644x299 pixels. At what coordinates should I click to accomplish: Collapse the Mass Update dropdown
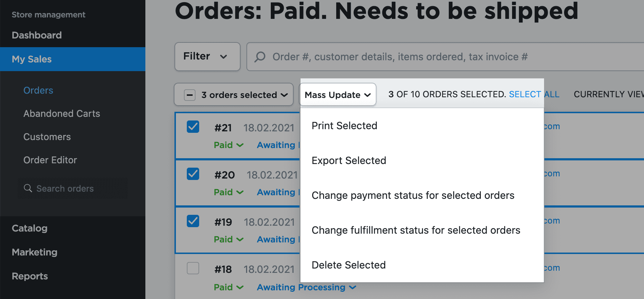click(x=338, y=95)
